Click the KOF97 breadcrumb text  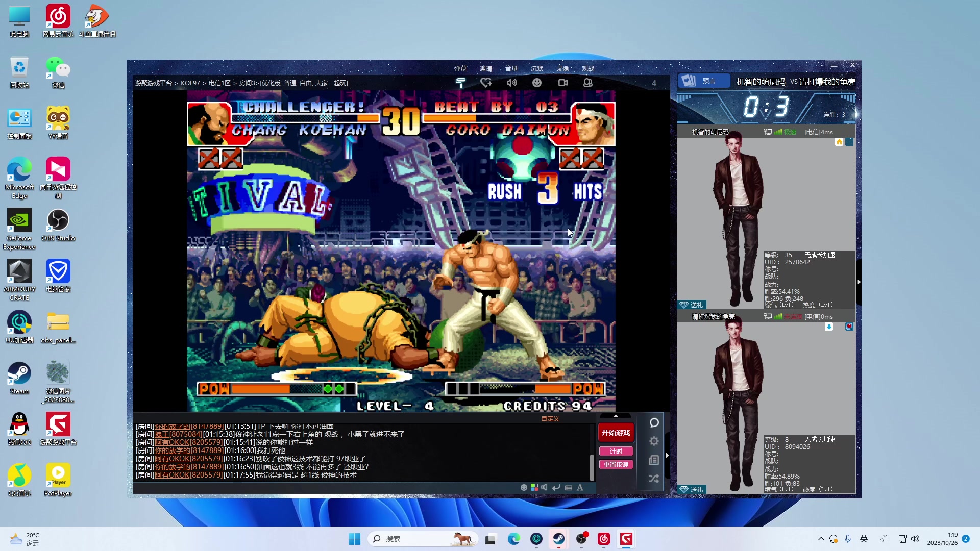(190, 83)
